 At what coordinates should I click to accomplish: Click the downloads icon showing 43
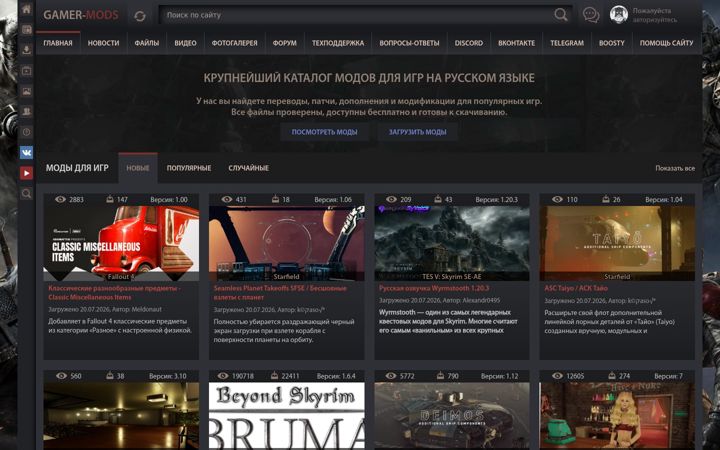point(438,199)
